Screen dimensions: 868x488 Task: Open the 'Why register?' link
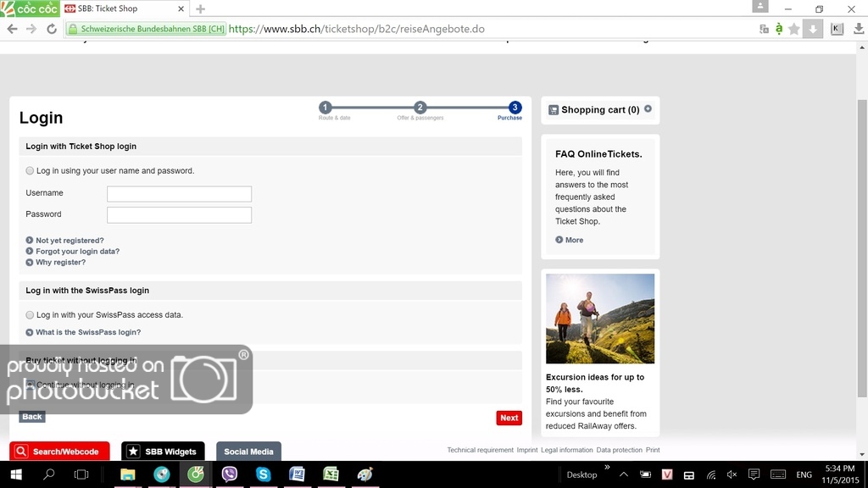61,263
